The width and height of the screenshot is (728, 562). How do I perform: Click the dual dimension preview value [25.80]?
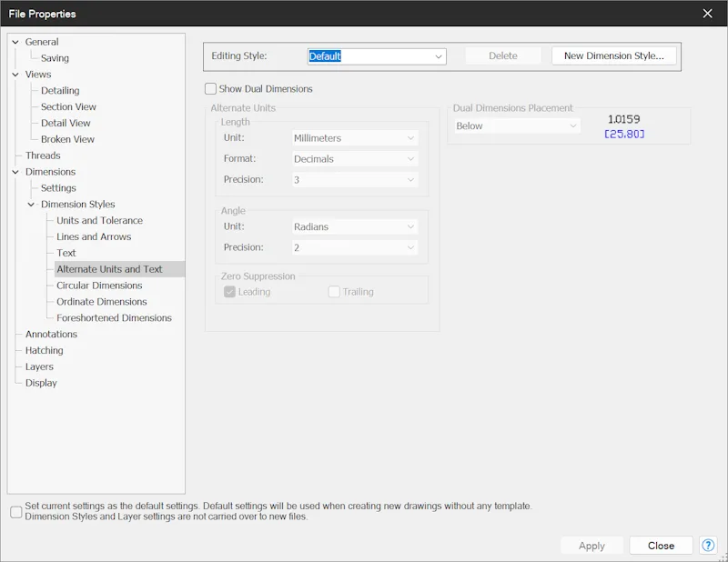[624, 134]
